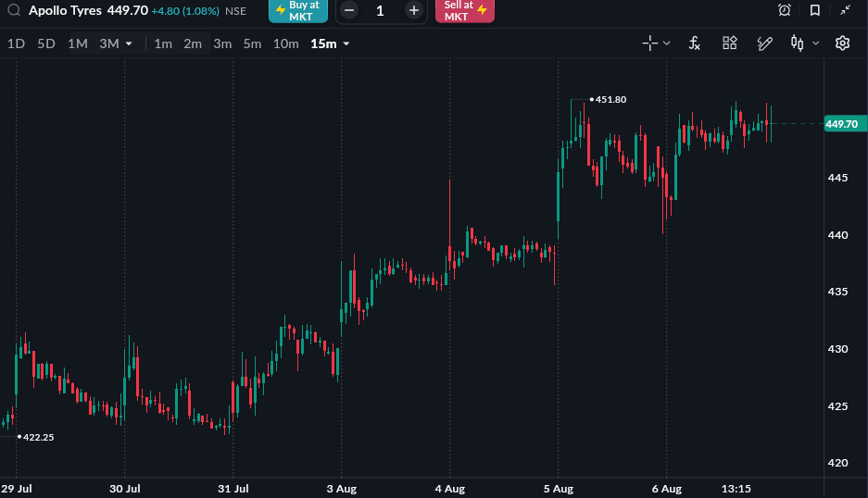Viewport: 868px width, 498px height.
Task: Switch to 2m candle interval
Action: [x=193, y=44]
